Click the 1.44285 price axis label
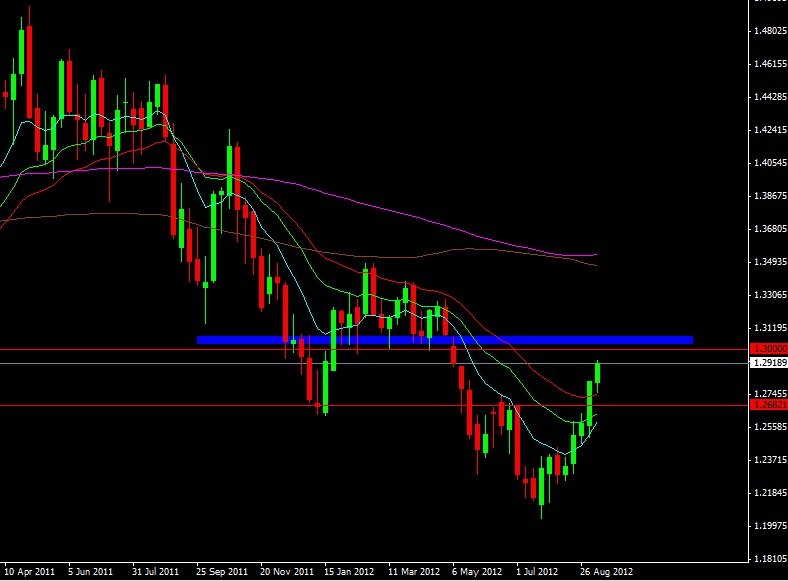Image resolution: width=788 pixels, height=581 pixels. [770, 96]
